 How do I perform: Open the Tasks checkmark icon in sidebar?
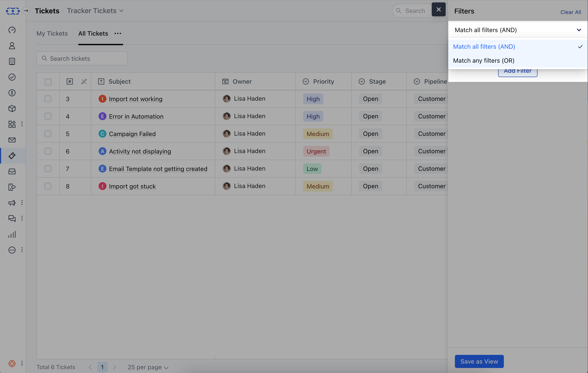click(12, 77)
